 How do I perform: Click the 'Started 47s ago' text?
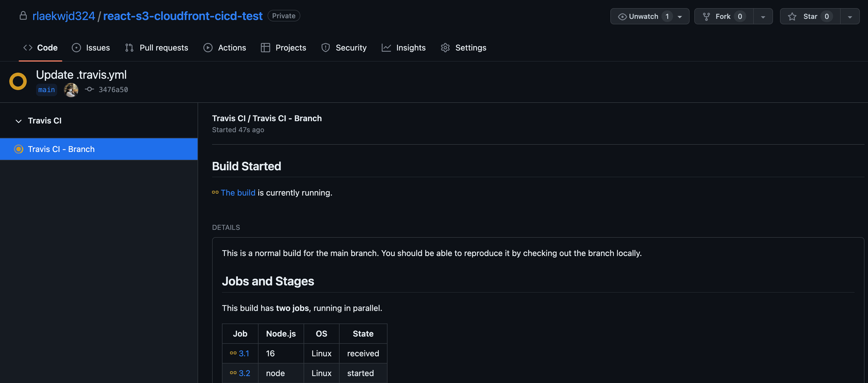[238, 130]
